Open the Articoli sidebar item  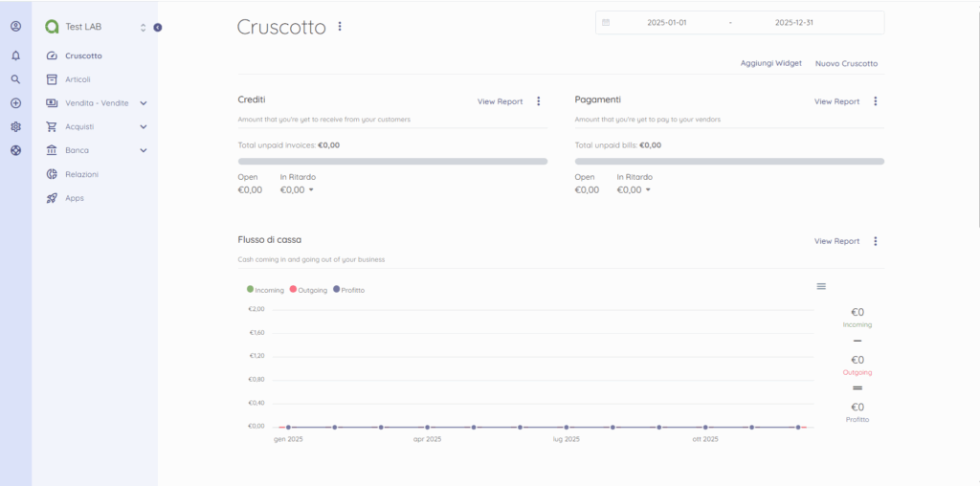click(78, 79)
